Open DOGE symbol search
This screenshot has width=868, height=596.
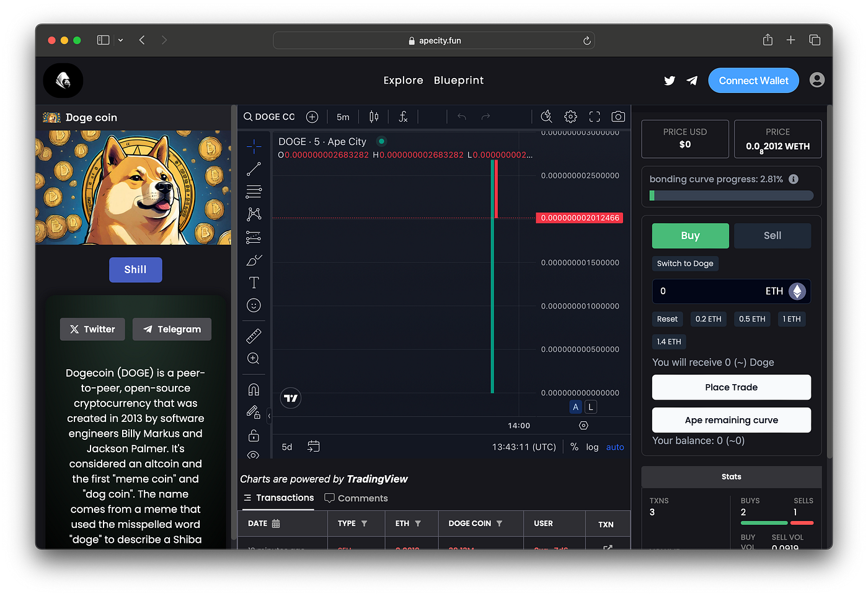pos(269,116)
